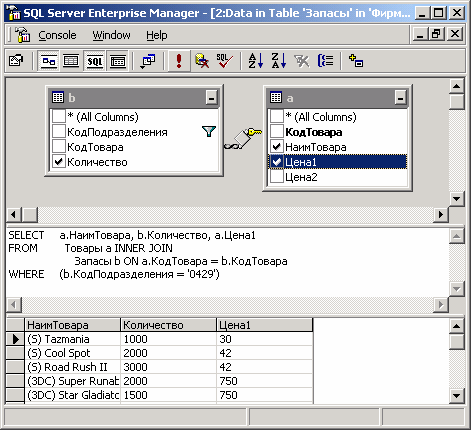Uncheck Количество in table b
Screen dimensions: 471x430
59,162
